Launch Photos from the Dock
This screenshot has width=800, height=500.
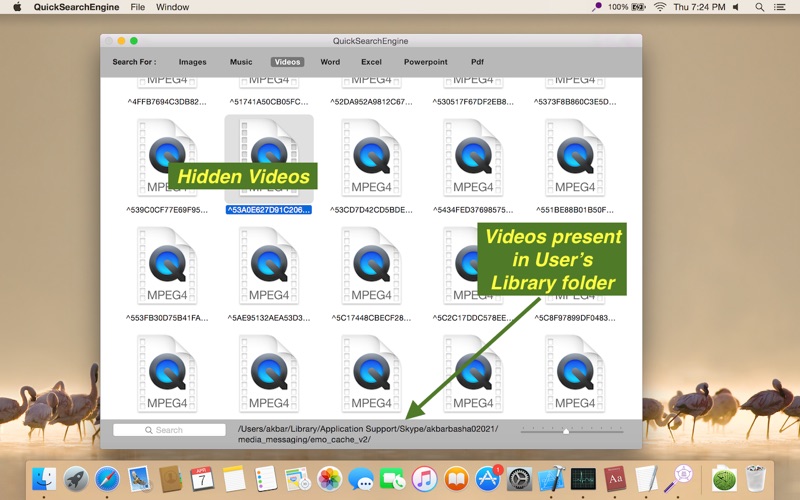(330, 480)
